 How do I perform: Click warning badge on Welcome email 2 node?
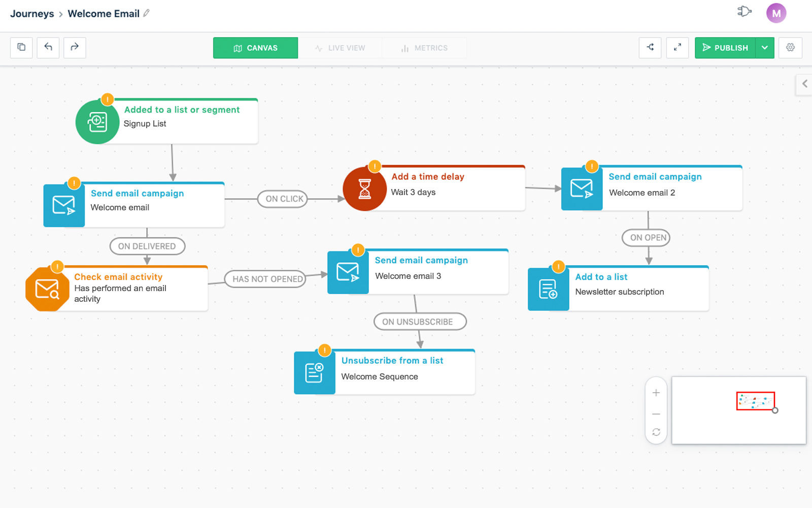pos(592,166)
